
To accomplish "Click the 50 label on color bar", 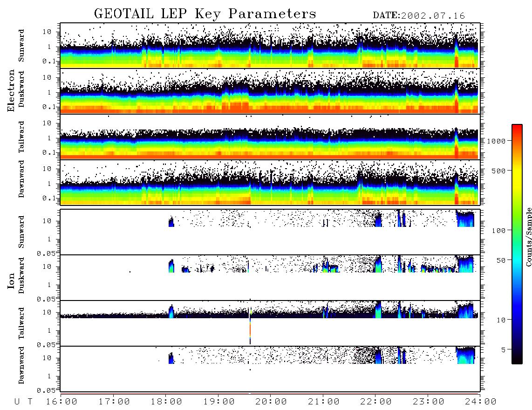I will click(501, 260).
